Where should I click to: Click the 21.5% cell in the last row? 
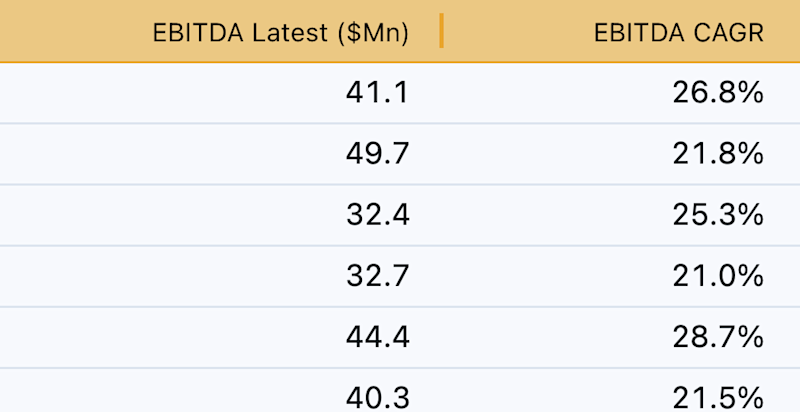(718, 398)
